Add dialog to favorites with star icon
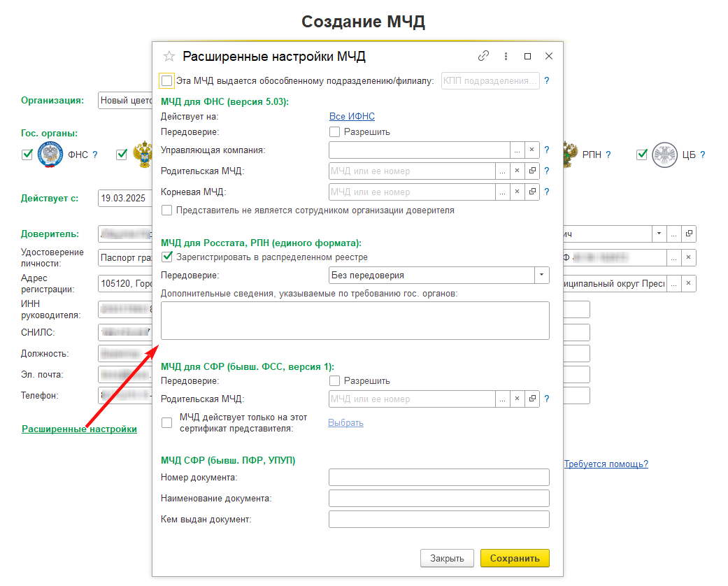Screen dimensions: 728x586 169,57
